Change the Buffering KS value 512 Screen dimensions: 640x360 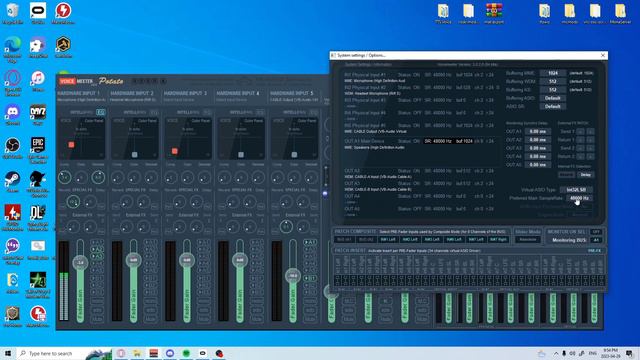click(553, 89)
